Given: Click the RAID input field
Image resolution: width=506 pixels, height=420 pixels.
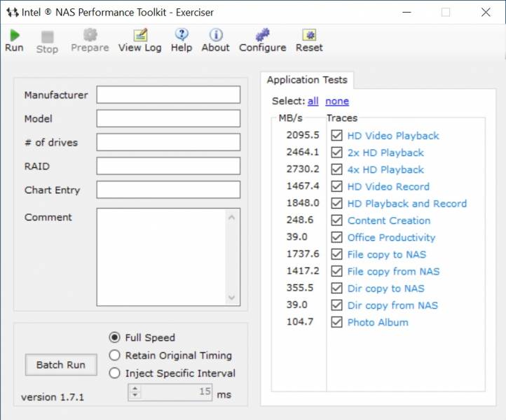Looking at the screenshot, I should tap(168, 166).
